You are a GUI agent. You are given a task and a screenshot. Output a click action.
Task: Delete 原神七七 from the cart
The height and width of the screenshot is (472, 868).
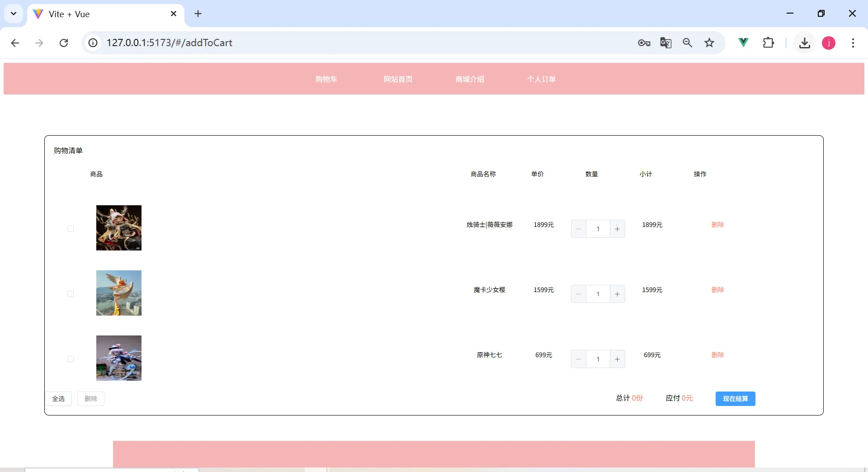pyautogui.click(x=718, y=355)
